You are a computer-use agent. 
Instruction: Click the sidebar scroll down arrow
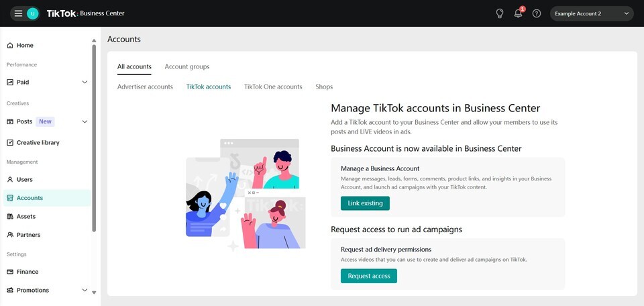[x=94, y=293]
